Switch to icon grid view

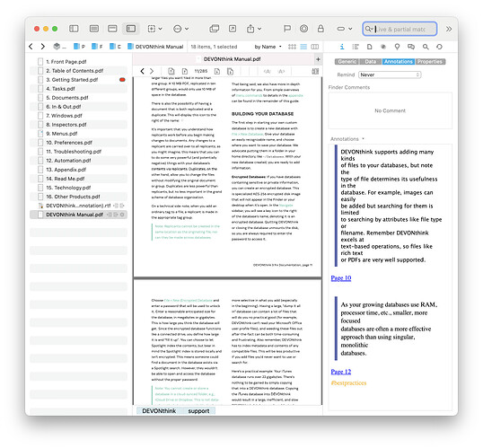[x=292, y=47]
